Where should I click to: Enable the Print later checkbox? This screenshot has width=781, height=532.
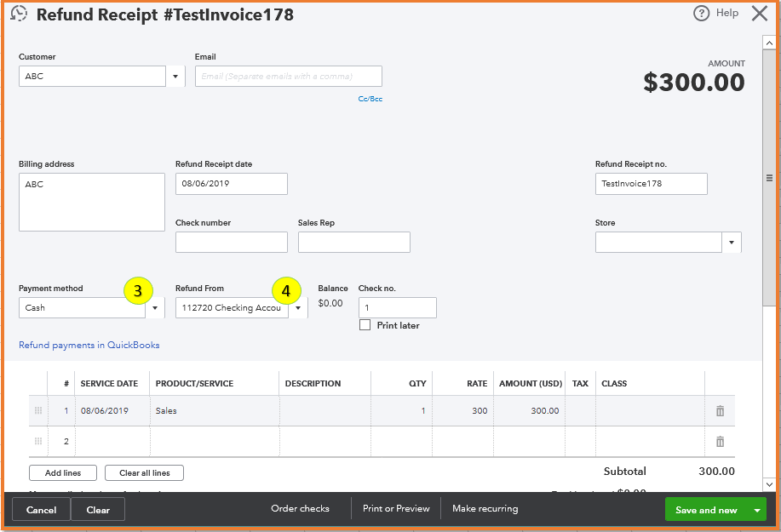[x=365, y=325]
